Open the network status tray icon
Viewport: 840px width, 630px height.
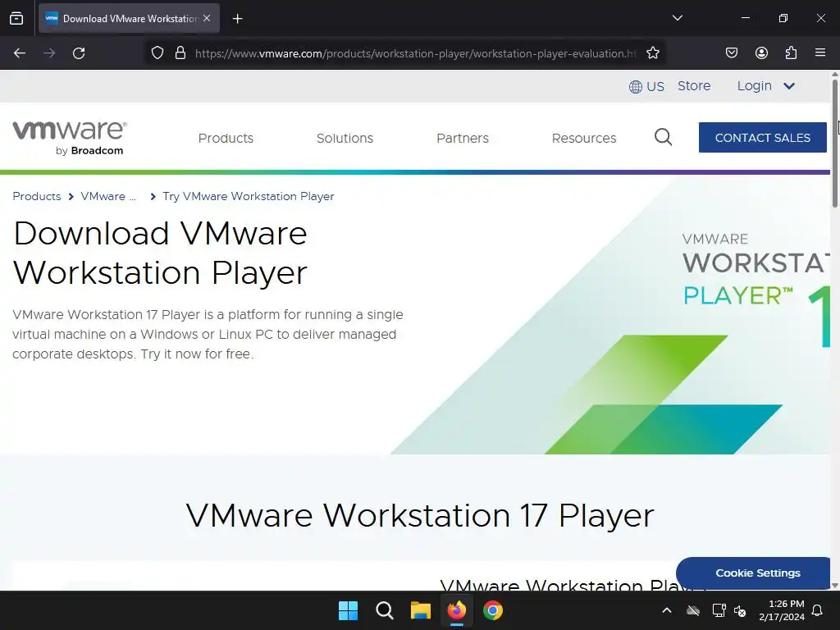pos(719,610)
